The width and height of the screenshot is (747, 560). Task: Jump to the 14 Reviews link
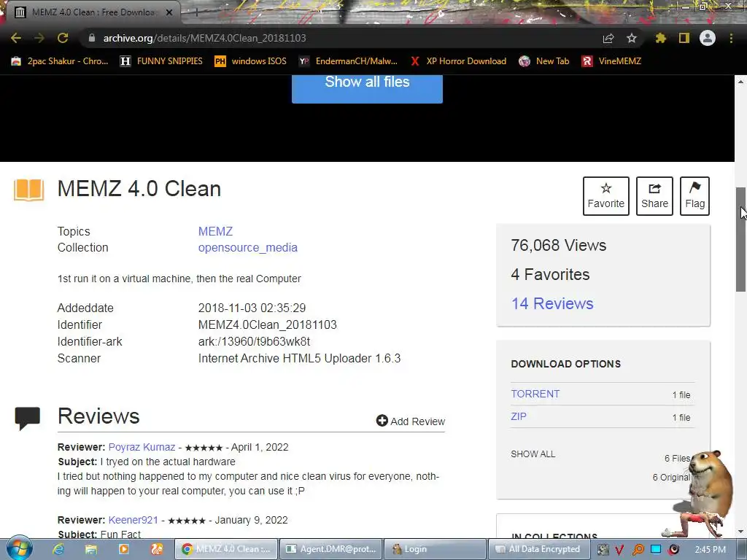552,303
